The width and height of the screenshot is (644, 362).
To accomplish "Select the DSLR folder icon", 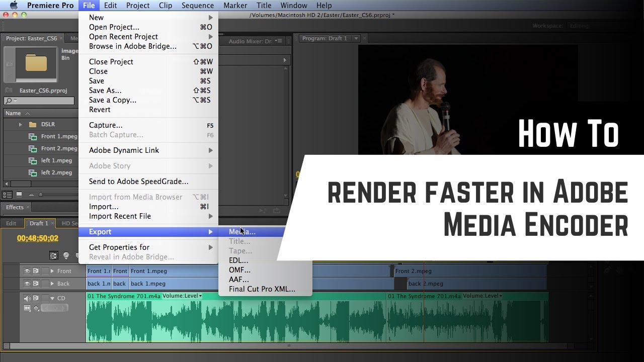I will click(33, 124).
